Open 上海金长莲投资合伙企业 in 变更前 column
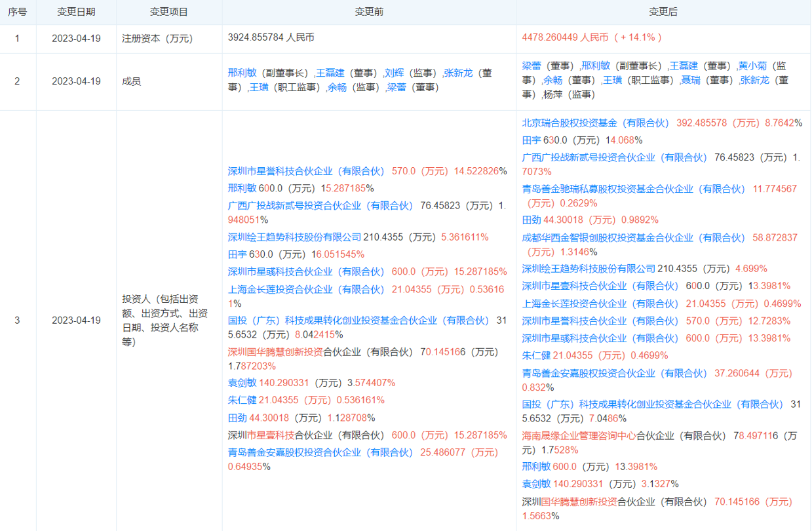The width and height of the screenshot is (812, 531). click(305, 289)
